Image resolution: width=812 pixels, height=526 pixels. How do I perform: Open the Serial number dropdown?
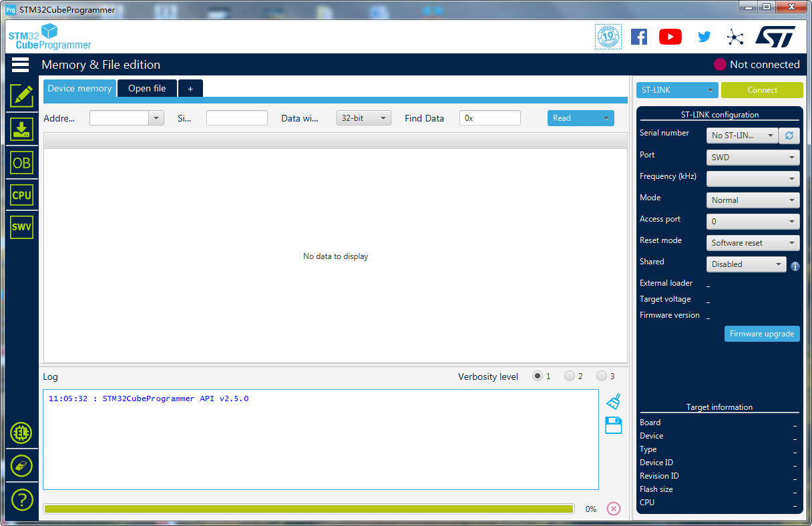pyautogui.click(x=743, y=136)
